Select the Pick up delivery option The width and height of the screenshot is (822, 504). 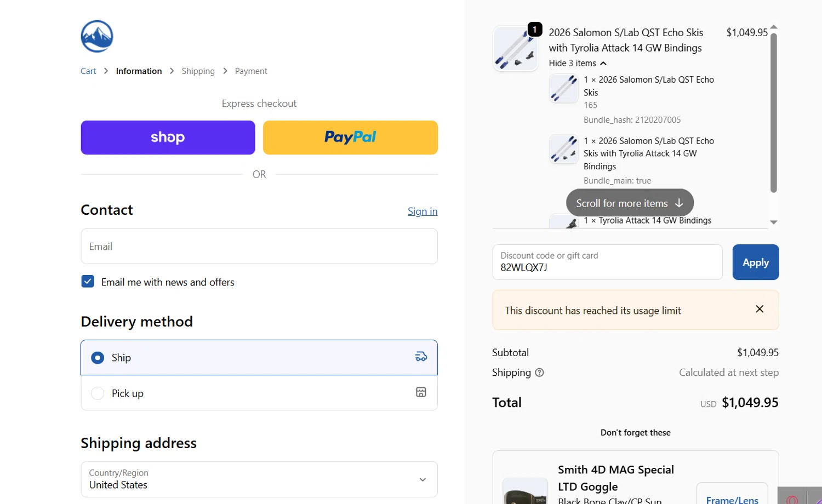pos(98,393)
